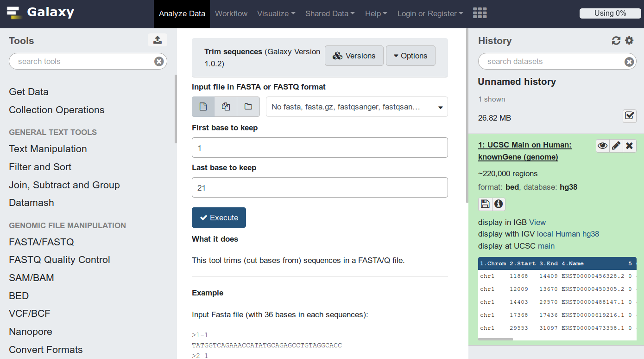Click the Unnamed history title

(x=517, y=82)
